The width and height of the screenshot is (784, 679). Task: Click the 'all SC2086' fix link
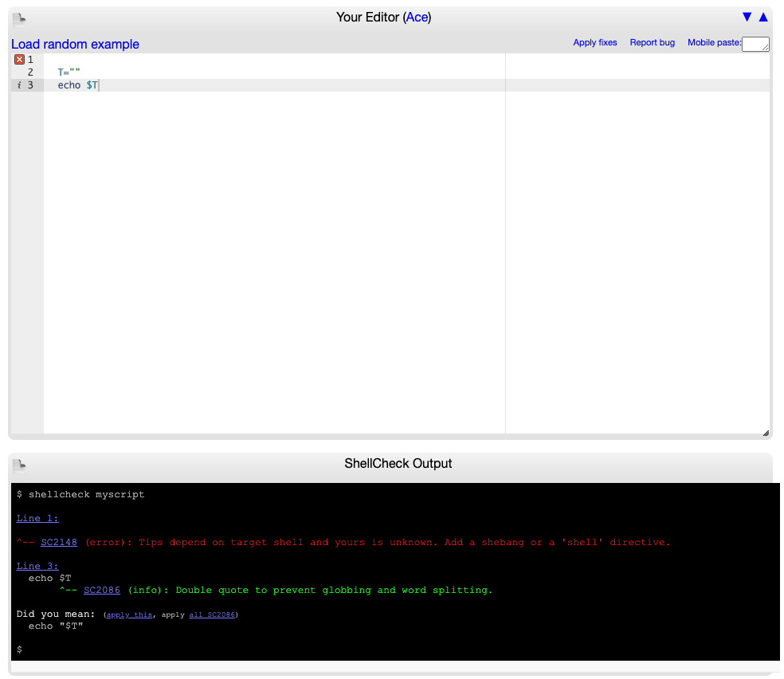(x=212, y=614)
